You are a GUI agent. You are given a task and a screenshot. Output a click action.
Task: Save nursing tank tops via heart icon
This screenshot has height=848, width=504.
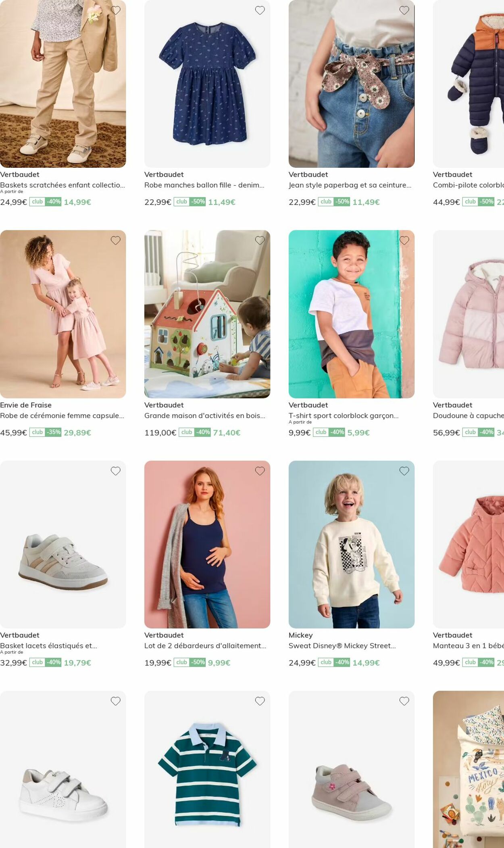[x=260, y=471]
